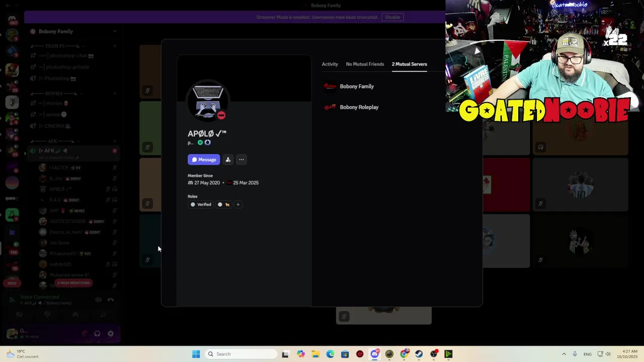Open Google Chrome from taskbar
The height and width of the screenshot is (362, 644).
404,354
